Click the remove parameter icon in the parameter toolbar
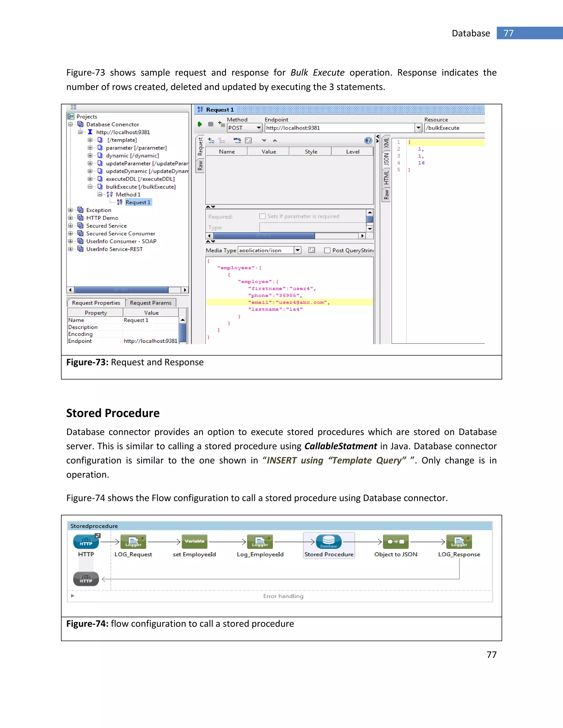 click(x=222, y=140)
